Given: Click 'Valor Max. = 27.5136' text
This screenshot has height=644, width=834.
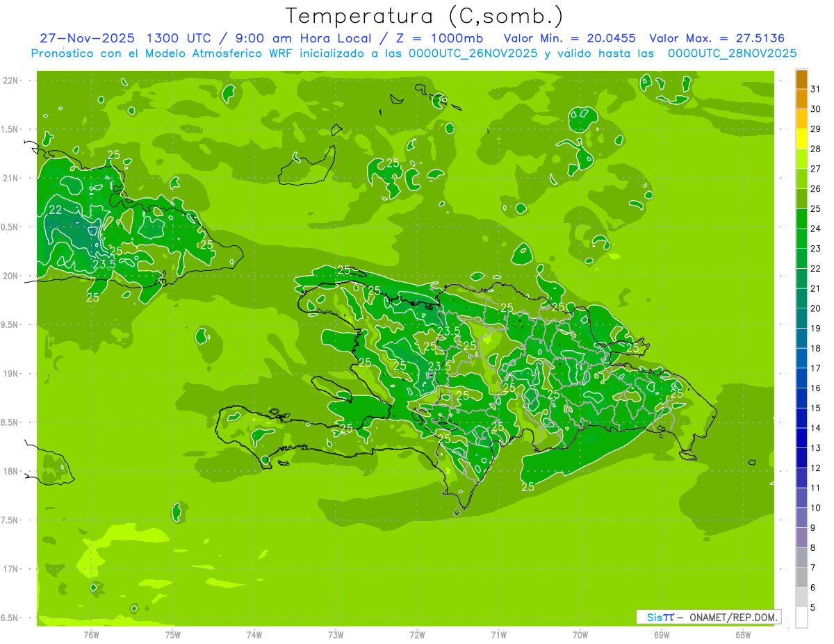Looking at the screenshot, I should click(717, 38).
